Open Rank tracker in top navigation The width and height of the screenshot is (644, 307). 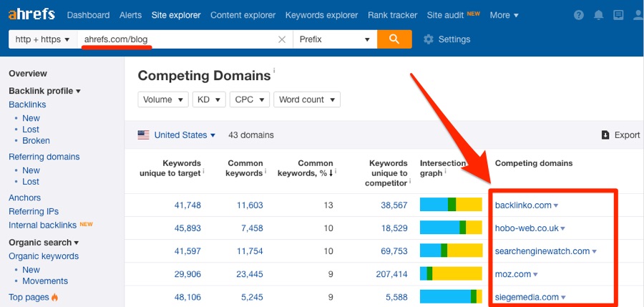[x=392, y=15]
